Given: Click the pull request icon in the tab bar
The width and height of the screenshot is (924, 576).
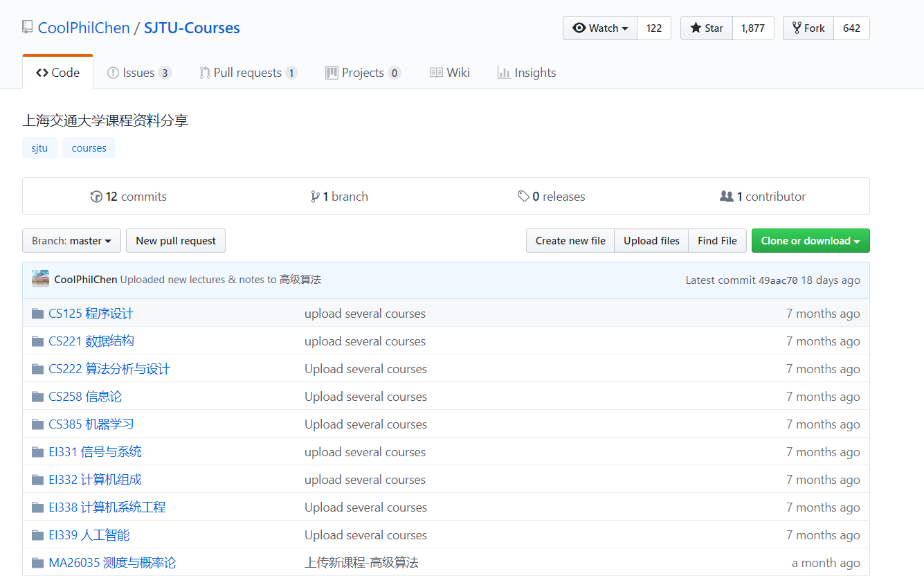Looking at the screenshot, I should tap(205, 73).
